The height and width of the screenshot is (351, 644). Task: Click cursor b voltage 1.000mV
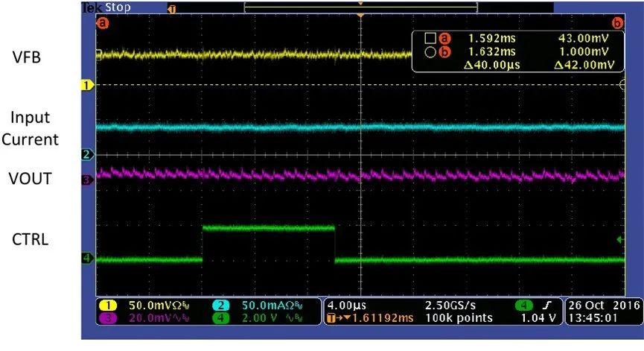[583, 51]
